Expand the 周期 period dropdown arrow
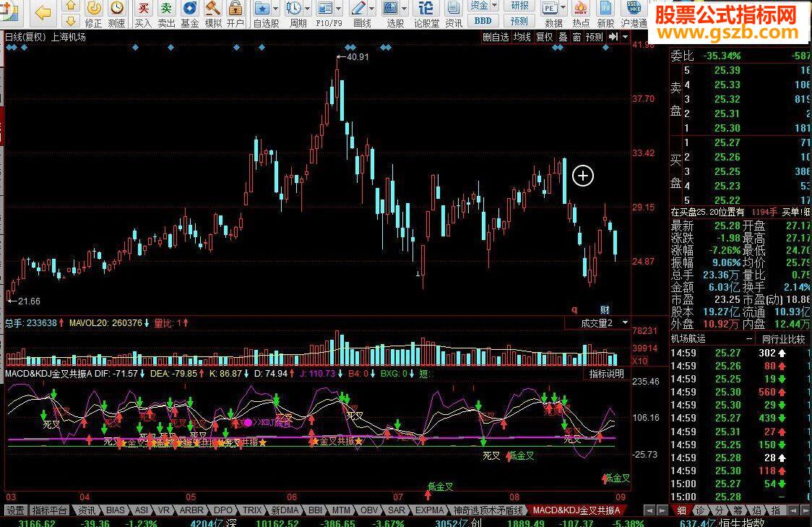 tap(308, 8)
